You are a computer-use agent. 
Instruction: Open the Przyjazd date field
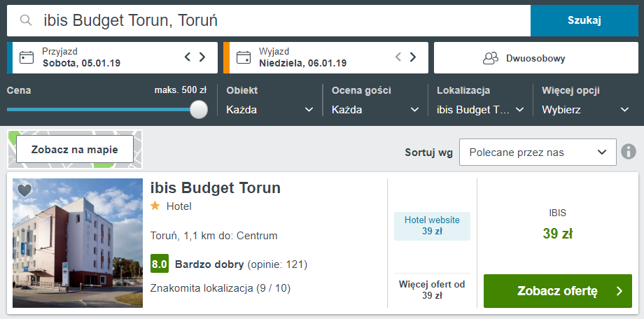113,58
